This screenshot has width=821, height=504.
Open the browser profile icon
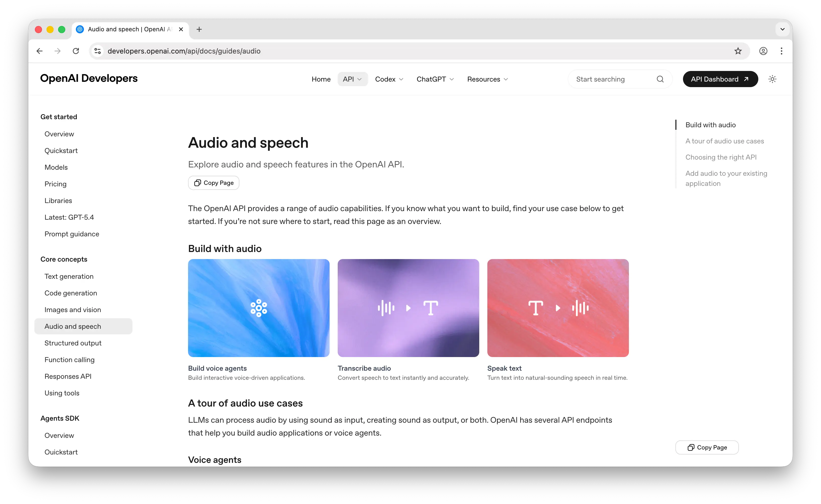click(763, 51)
